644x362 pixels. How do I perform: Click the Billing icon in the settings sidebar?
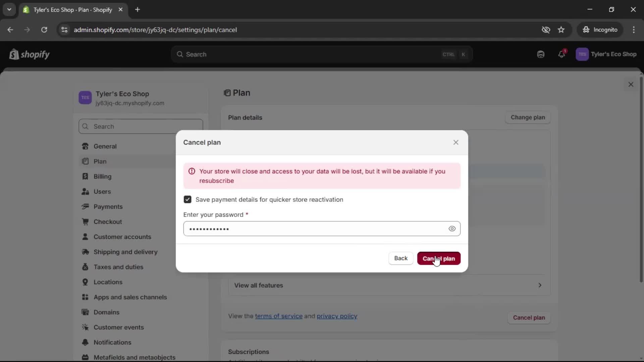[x=85, y=177]
